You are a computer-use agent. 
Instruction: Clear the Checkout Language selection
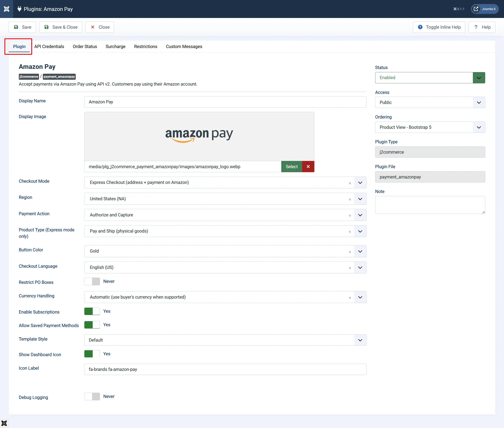coord(350,268)
